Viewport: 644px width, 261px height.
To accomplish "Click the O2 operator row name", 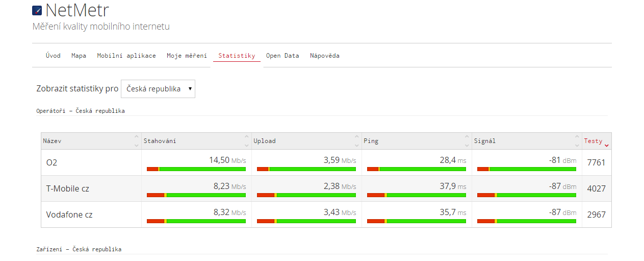I will pyautogui.click(x=51, y=162).
